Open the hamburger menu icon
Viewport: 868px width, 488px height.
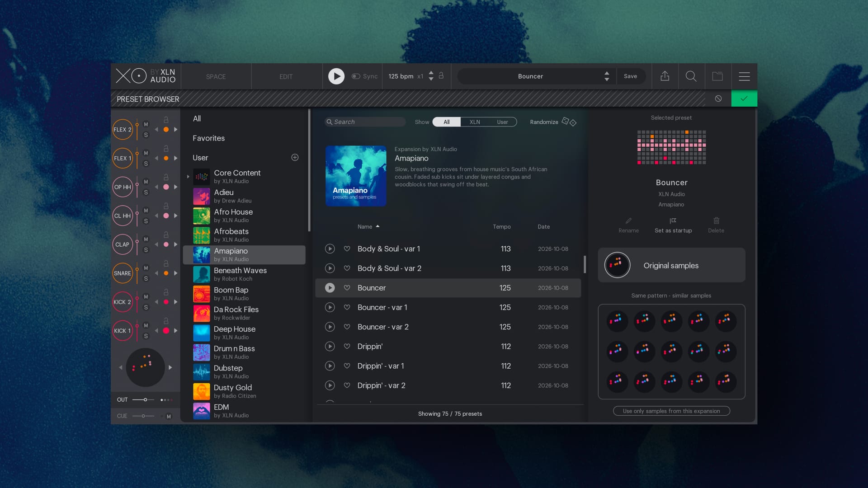click(x=744, y=76)
